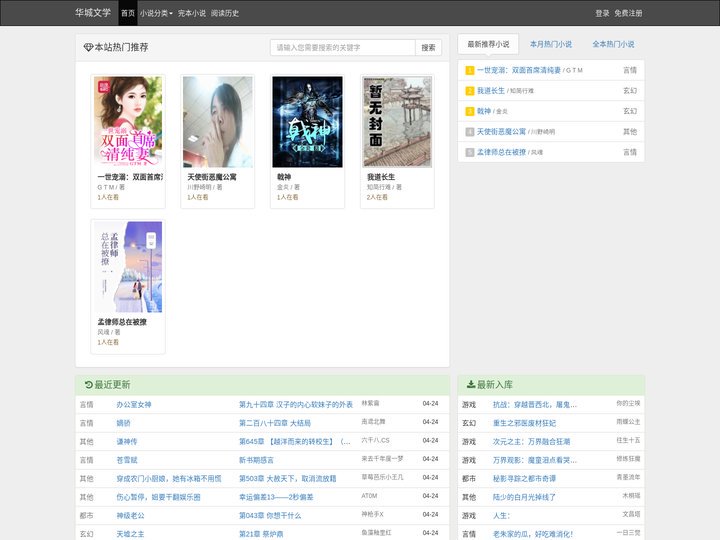720x540 pixels.
Task: Go to 完本小说 in the navbar
Action: point(191,13)
